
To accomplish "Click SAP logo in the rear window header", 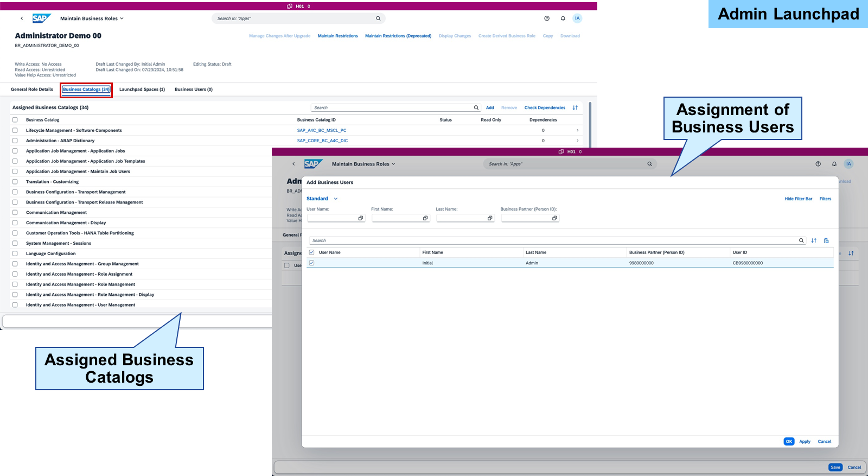I will click(41, 18).
